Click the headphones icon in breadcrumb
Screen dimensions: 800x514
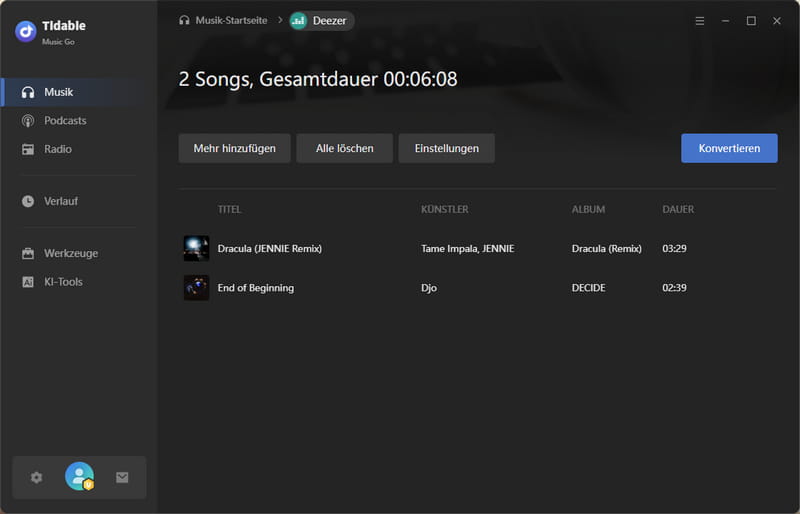point(184,20)
